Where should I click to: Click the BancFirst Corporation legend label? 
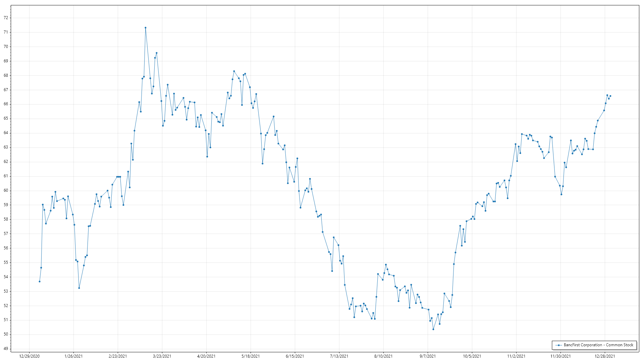598,345
